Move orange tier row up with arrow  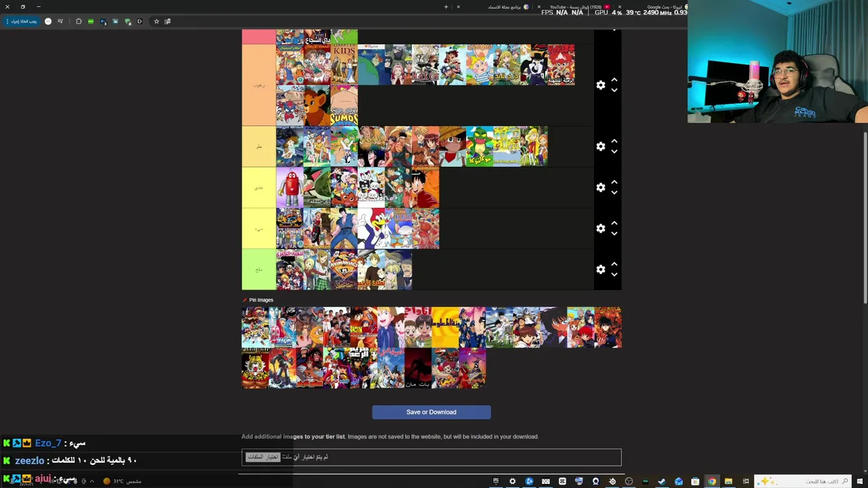pos(614,80)
